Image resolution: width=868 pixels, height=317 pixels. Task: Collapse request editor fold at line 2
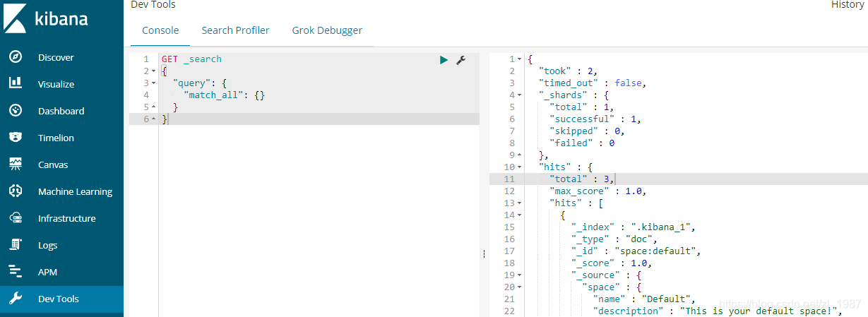(153, 71)
